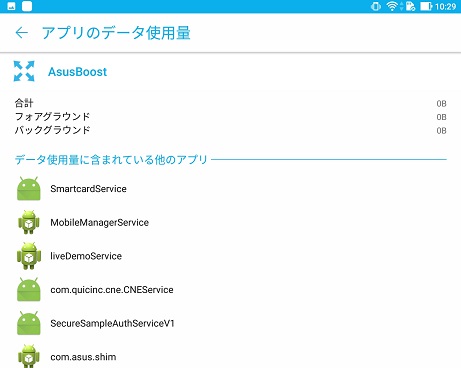Select the 0B value for 合計
Viewport: 461px width, 368px height.
[441, 104]
